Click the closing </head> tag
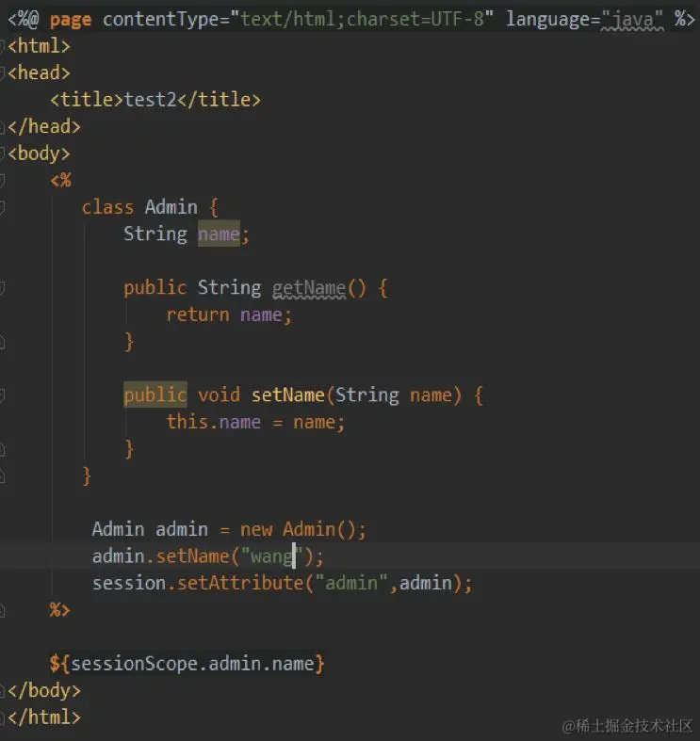700x741 pixels. click(x=44, y=127)
